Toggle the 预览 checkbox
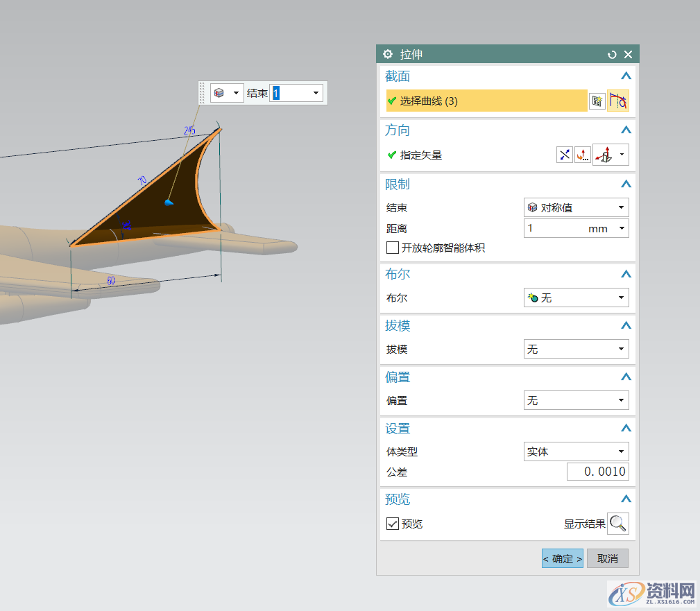The height and width of the screenshot is (611, 700). pos(393,524)
